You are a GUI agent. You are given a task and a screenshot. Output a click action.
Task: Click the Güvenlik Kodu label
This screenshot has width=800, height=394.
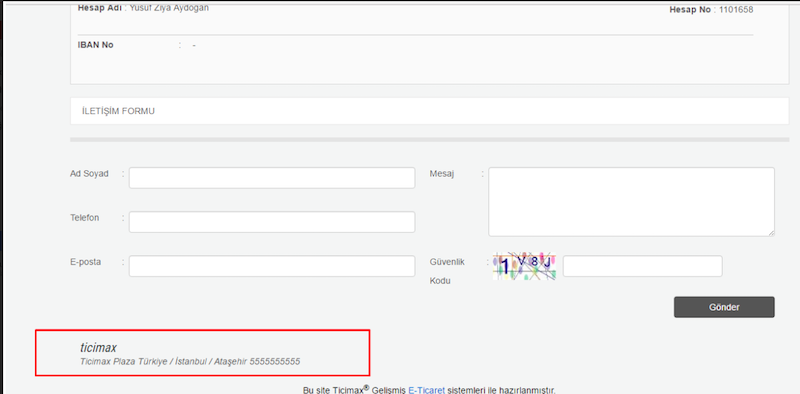point(446,271)
